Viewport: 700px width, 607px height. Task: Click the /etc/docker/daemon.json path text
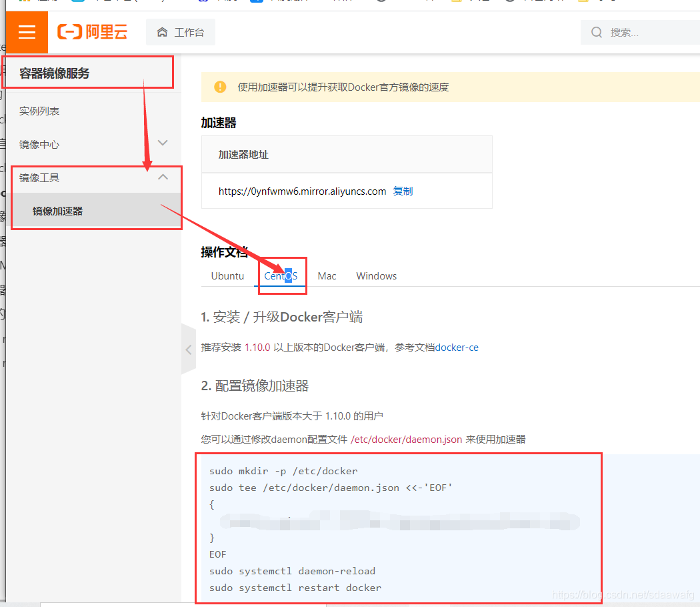pyautogui.click(x=406, y=440)
